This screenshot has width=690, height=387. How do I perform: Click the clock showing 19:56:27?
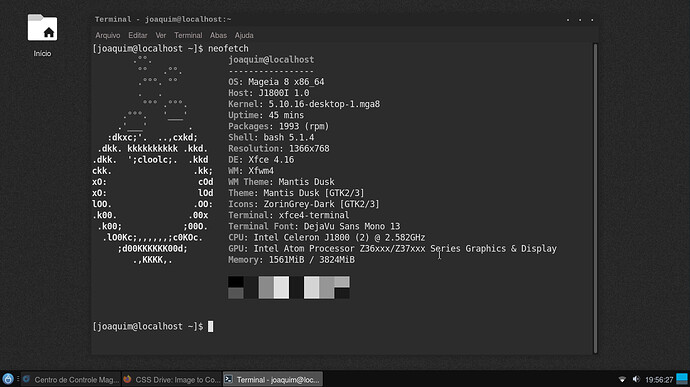coord(659,380)
